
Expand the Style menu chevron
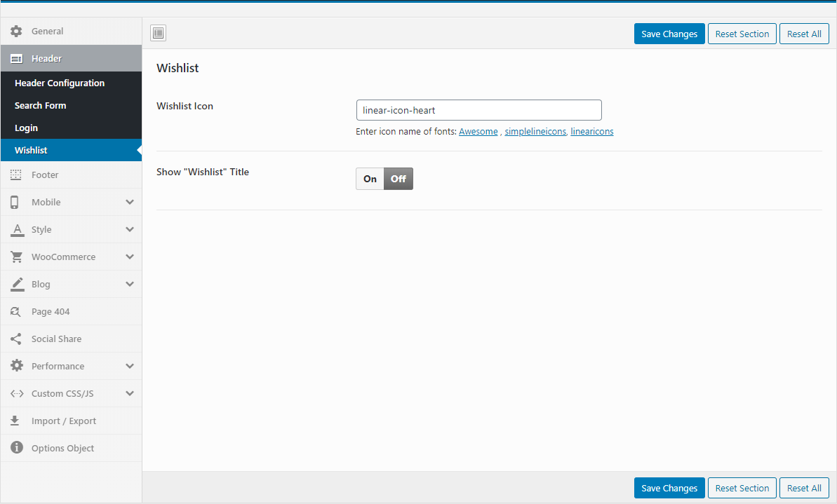click(130, 229)
